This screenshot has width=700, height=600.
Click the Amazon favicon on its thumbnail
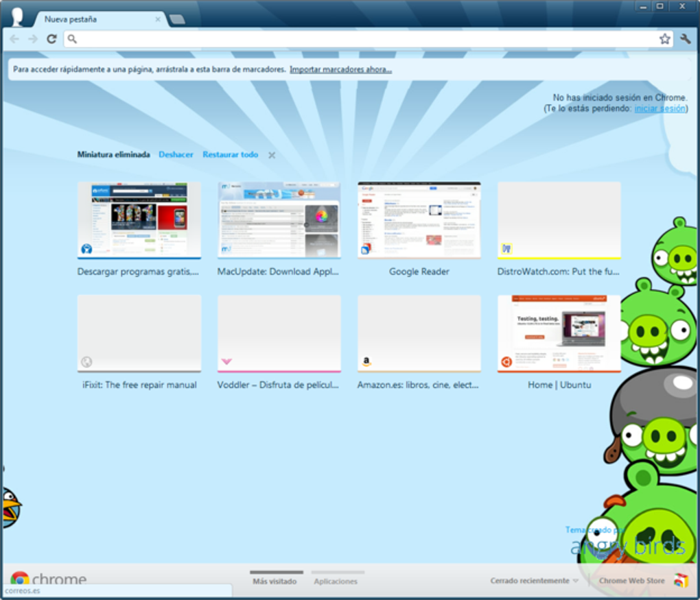(366, 361)
